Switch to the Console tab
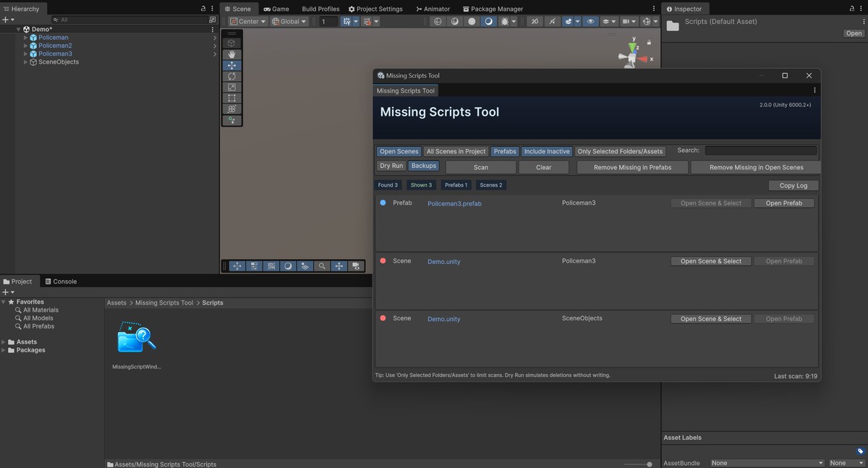Screen dimensions: 868x468 pyautogui.click(x=60, y=281)
